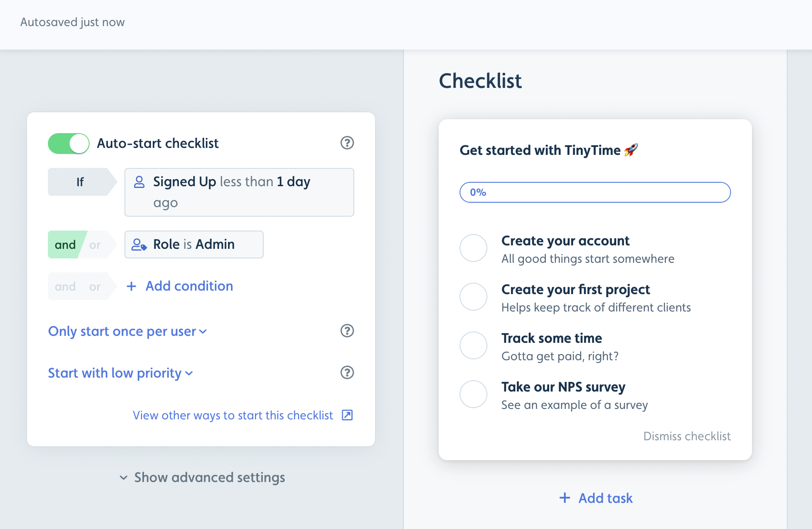The image size is (812, 529).
Task: Expand Show advanced settings
Action: point(202,477)
